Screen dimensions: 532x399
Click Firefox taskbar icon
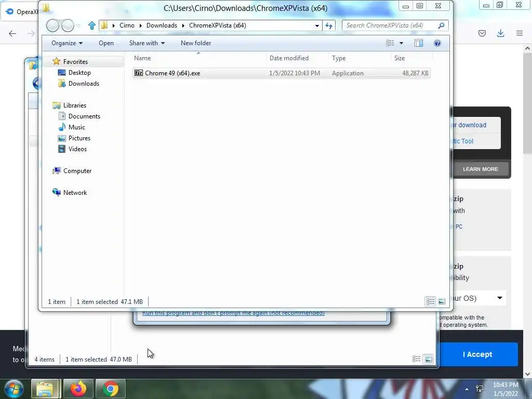78,389
